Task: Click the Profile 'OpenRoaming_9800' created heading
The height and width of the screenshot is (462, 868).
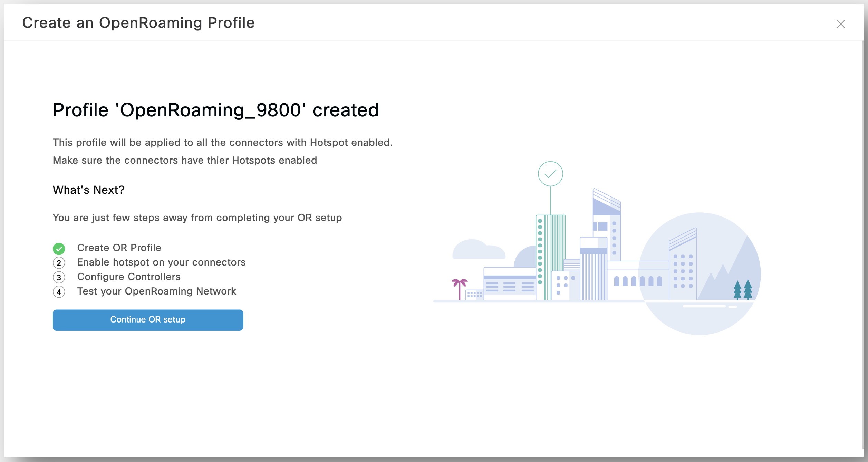Action: click(216, 110)
